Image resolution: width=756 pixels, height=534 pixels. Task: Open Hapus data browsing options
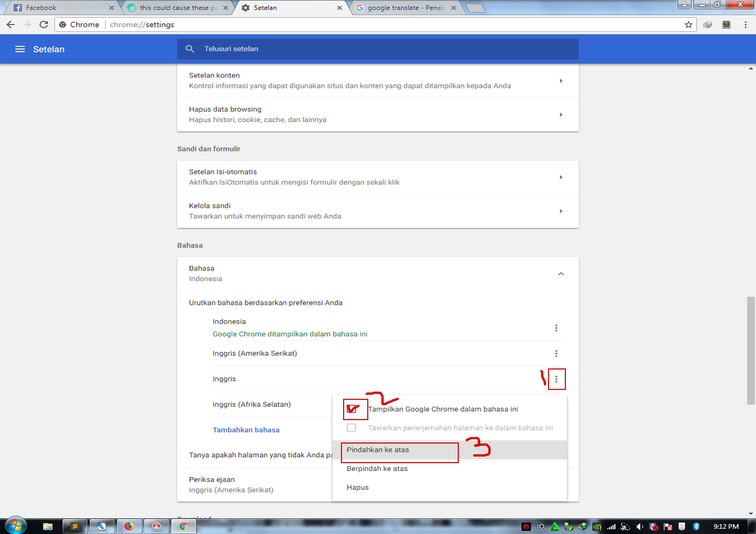tap(561, 115)
